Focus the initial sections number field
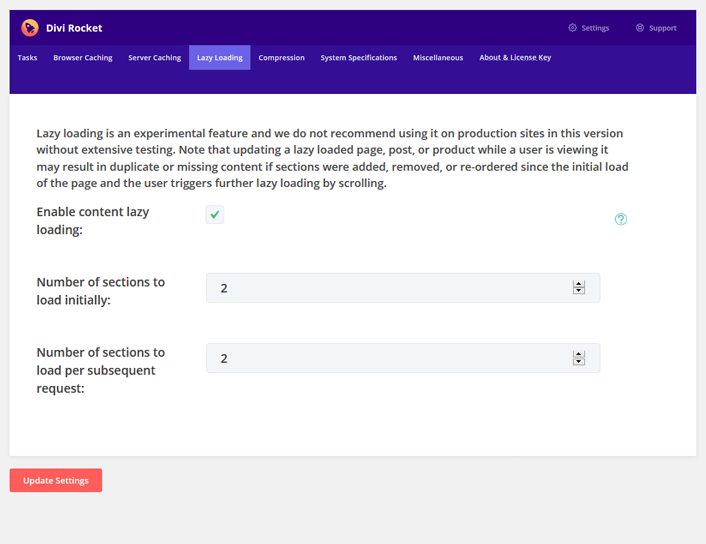This screenshot has height=544, width=706. point(403,288)
